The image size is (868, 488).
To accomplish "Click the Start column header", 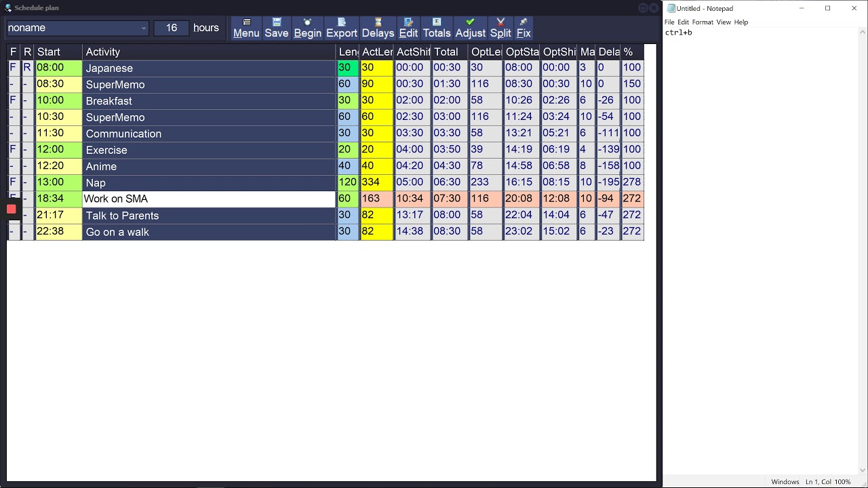I will click(x=58, y=52).
